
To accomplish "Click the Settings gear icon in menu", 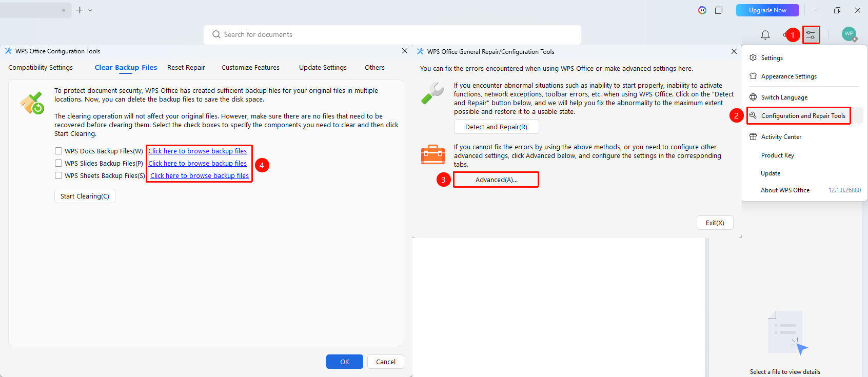I will point(753,57).
